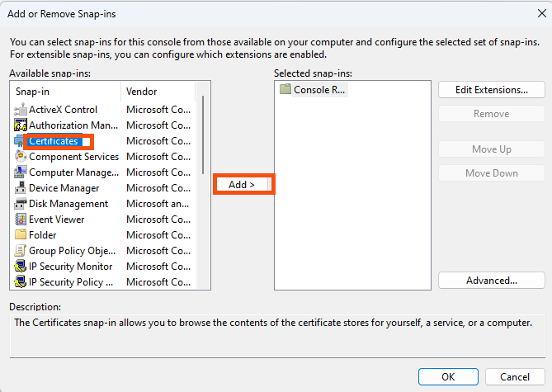Image resolution: width=552 pixels, height=392 pixels.
Task: Click the Console Root folder icon
Action: [x=285, y=89]
